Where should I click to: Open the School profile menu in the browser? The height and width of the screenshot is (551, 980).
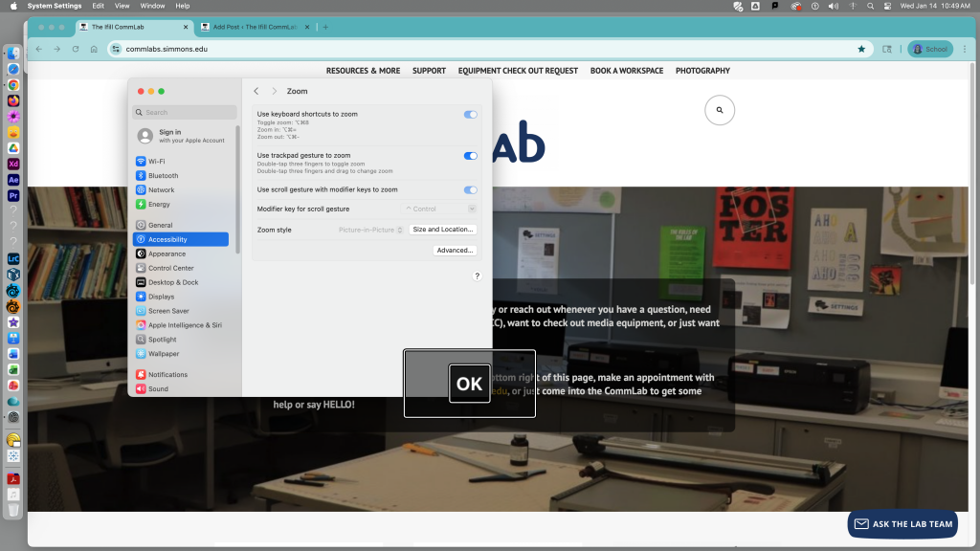[x=929, y=49]
